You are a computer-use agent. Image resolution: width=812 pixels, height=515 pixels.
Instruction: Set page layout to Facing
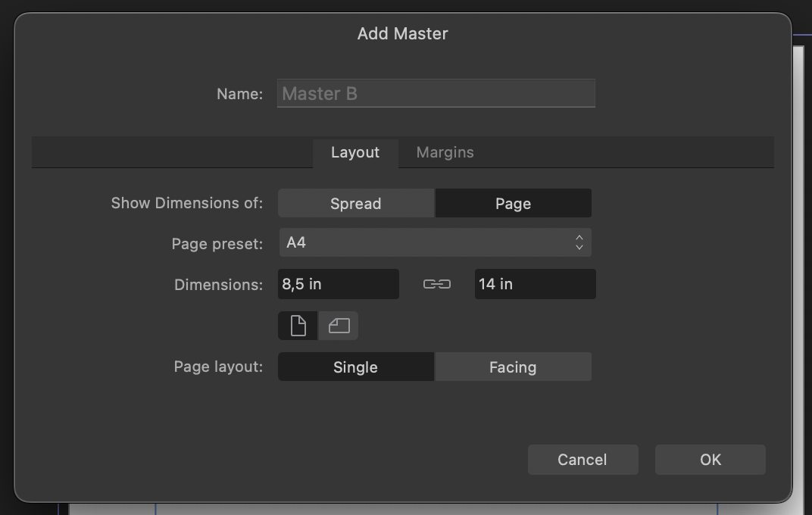(513, 367)
